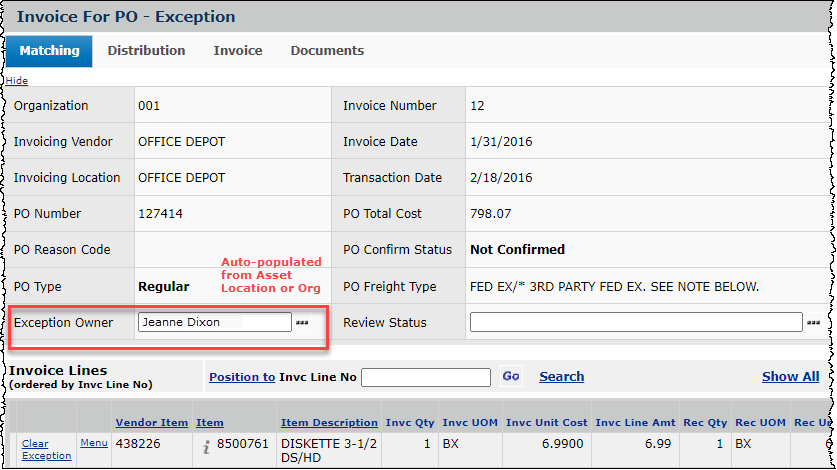Select the Documents tab
837x470 pixels.
(327, 51)
